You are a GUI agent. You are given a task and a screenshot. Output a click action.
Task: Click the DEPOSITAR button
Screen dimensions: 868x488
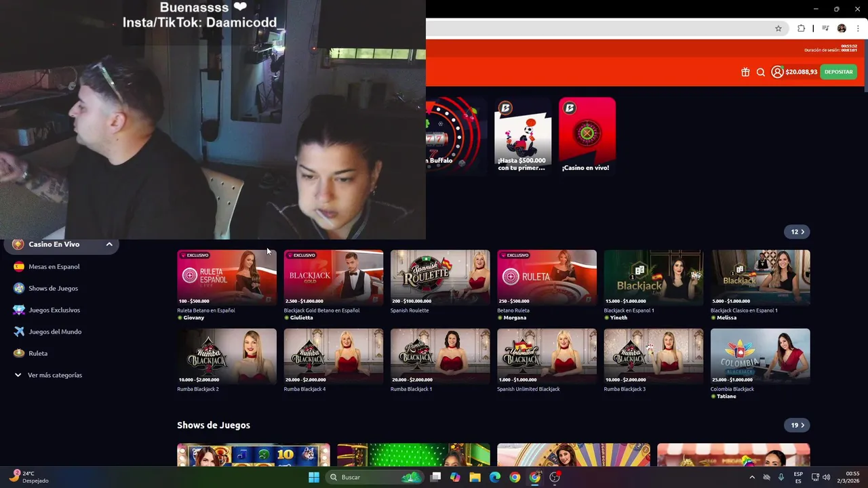pyautogui.click(x=838, y=72)
